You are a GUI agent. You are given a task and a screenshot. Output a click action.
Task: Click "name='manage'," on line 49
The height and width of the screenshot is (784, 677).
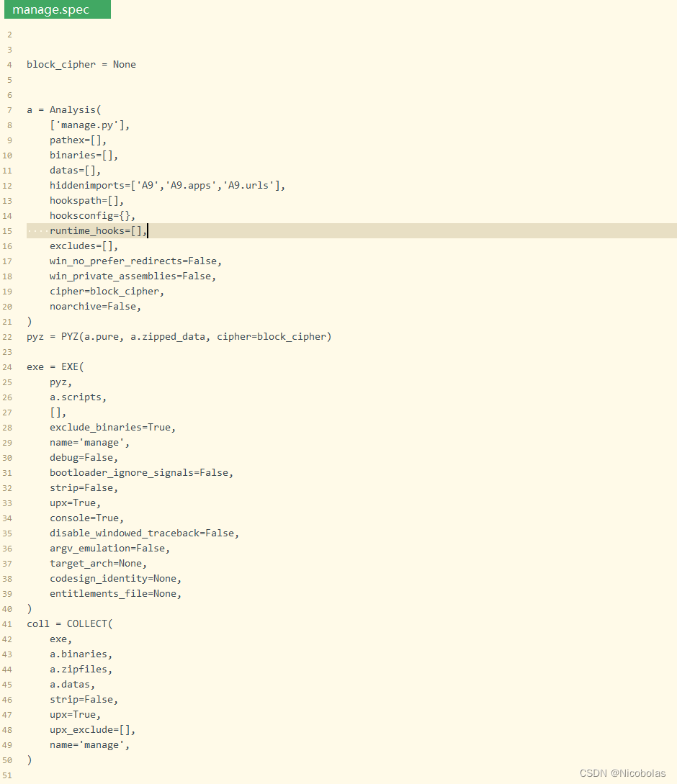[x=89, y=745]
